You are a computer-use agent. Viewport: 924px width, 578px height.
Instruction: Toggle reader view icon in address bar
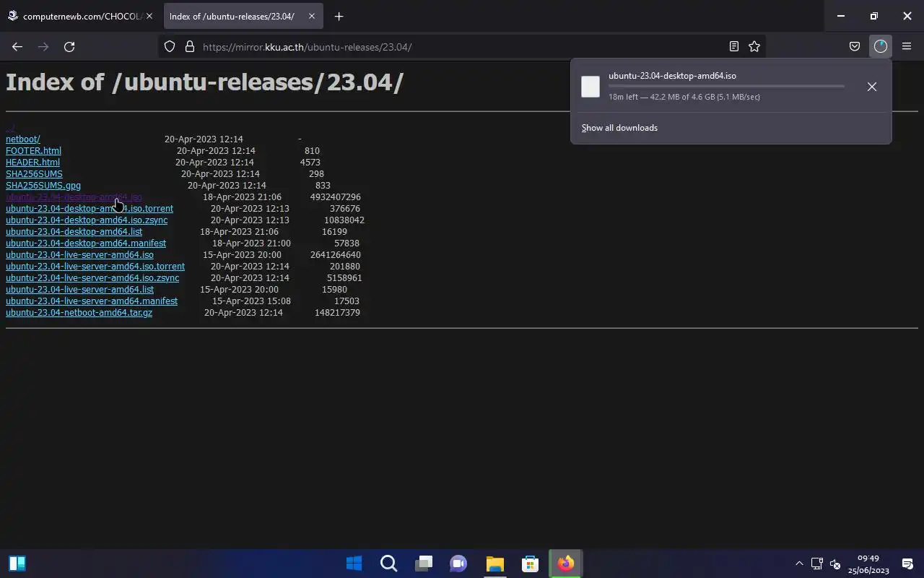pyautogui.click(x=734, y=47)
